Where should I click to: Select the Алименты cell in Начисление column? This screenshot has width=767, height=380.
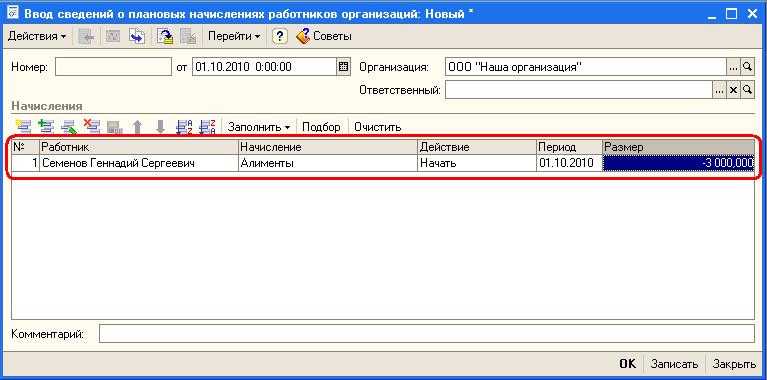coord(328,163)
